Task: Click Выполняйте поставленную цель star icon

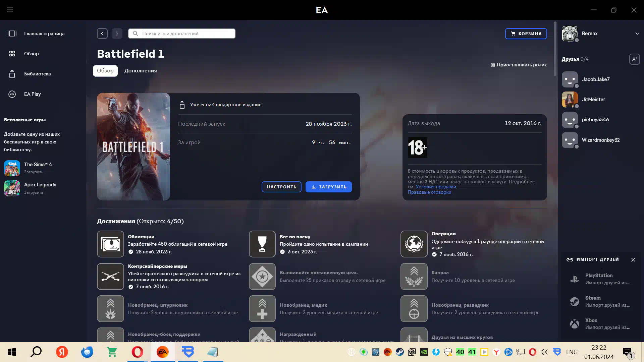Action: (x=262, y=277)
